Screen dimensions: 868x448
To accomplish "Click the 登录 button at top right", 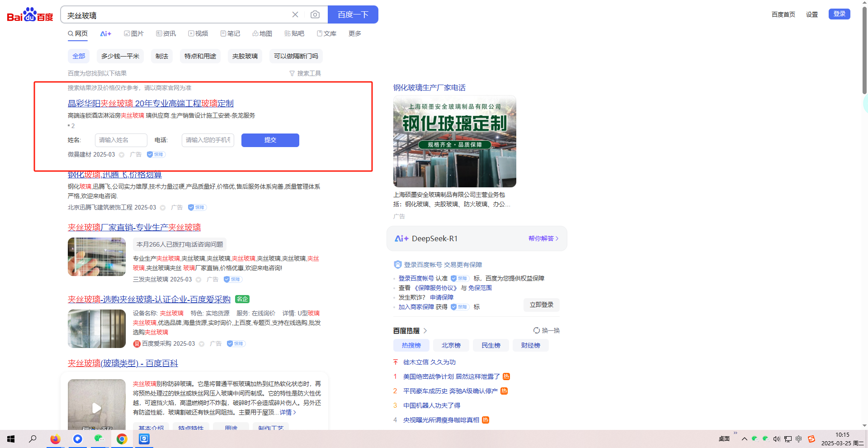I will pos(840,14).
